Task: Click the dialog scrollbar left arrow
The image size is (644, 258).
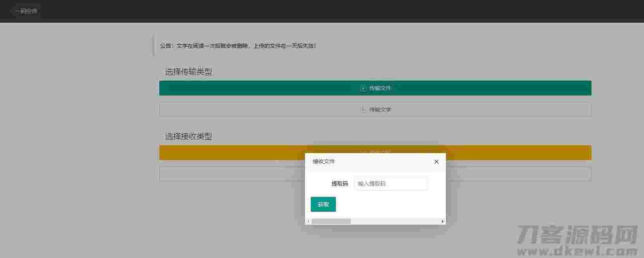Action: tap(308, 221)
